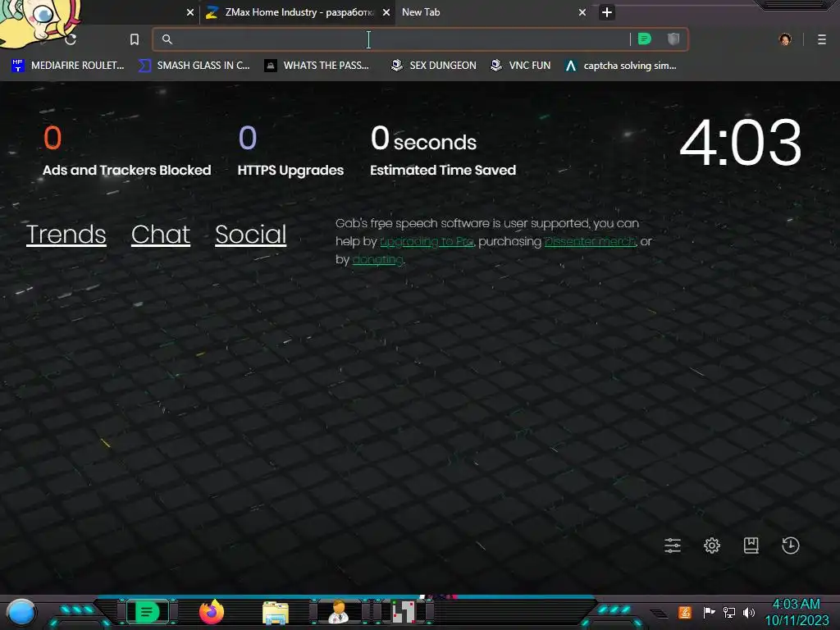Image resolution: width=840 pixels, height=630 pixels.
Task: Open the captcha solving sim... bookmark
Action: [620, 66]
